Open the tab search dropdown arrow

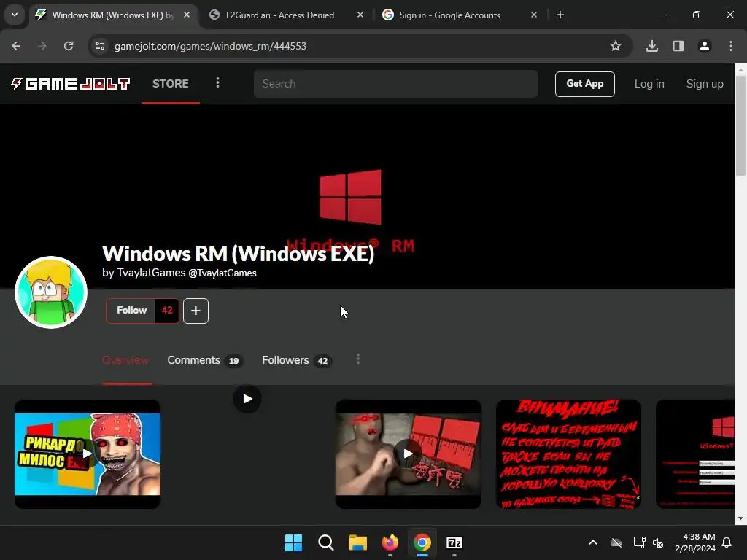tap(15, 15)
